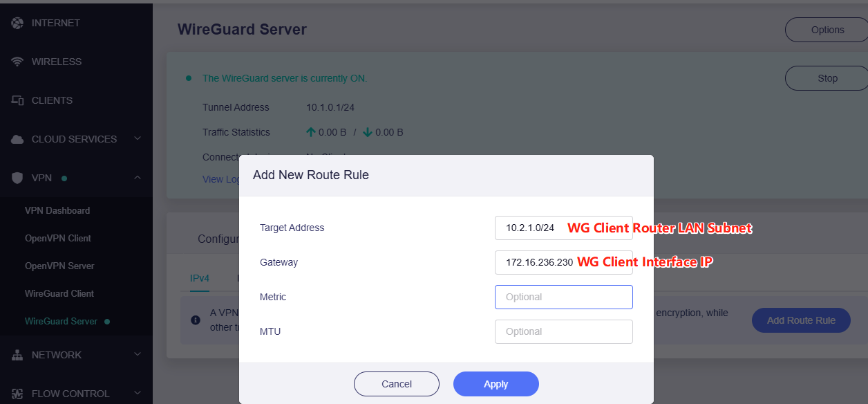
Task: Expand the Network menu chevron
Action: (x=138, y=355)
